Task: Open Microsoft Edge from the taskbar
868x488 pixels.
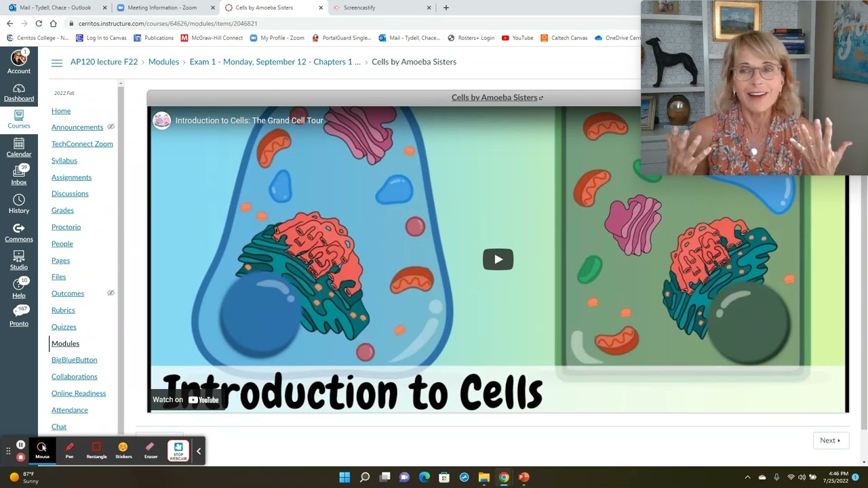Action: [425, 477]
